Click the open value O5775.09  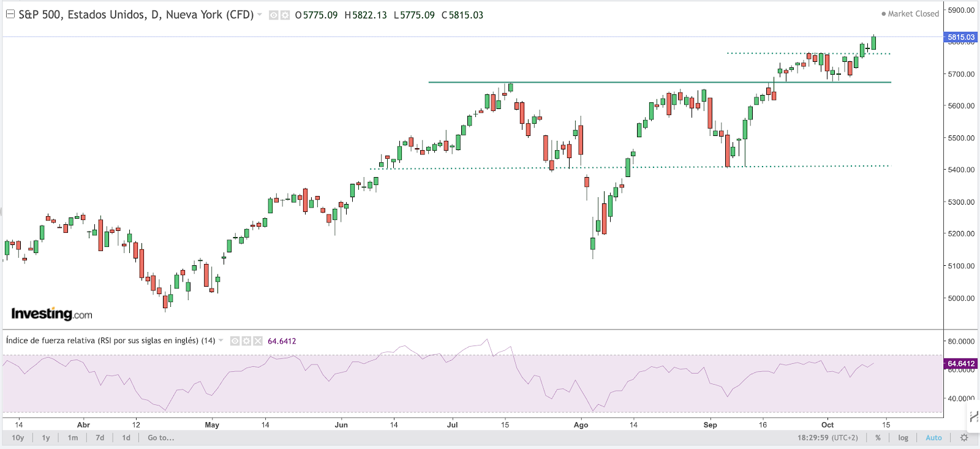tap(316, 15)
